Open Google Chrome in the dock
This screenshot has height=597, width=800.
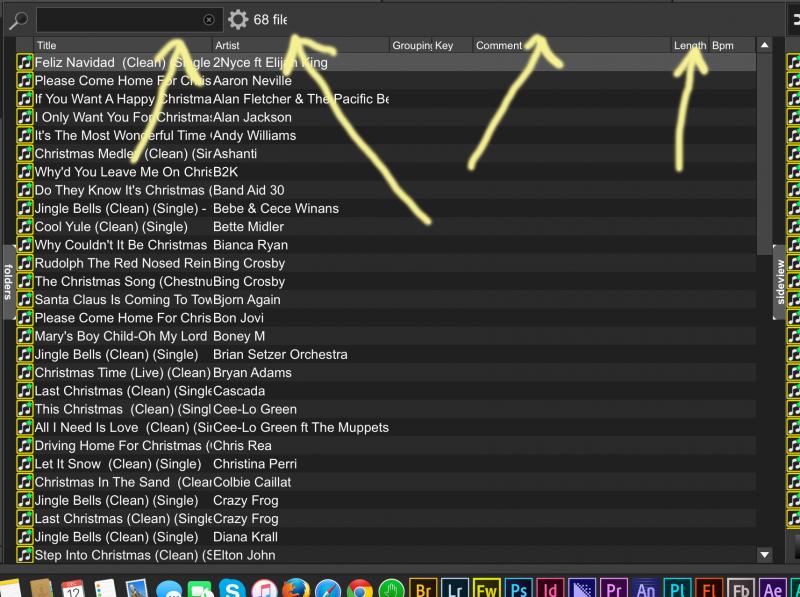coord(359,589)
